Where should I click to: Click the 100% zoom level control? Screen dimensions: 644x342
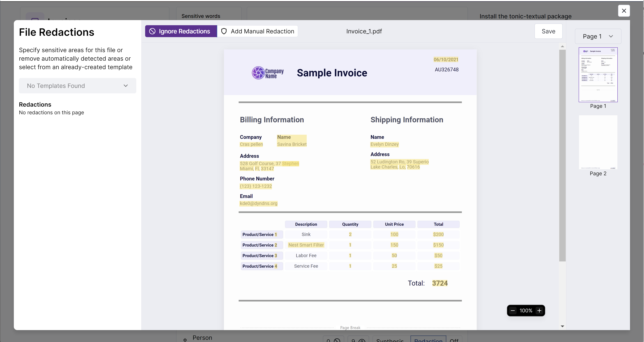coord(526,310)
